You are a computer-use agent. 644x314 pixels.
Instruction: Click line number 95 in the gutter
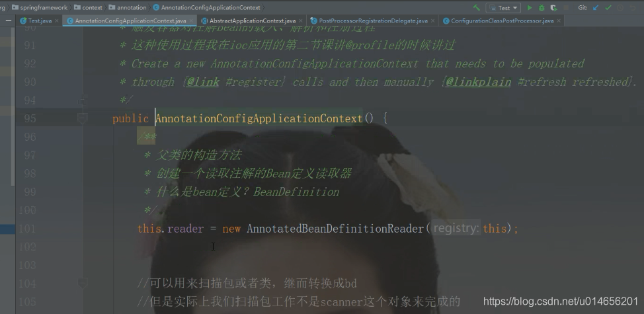click(30, 118)
